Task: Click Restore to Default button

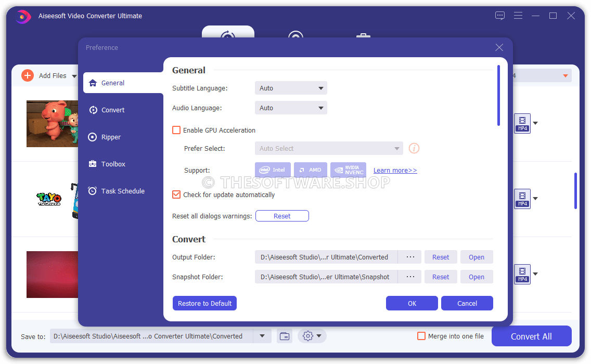Action: [204, 303]
